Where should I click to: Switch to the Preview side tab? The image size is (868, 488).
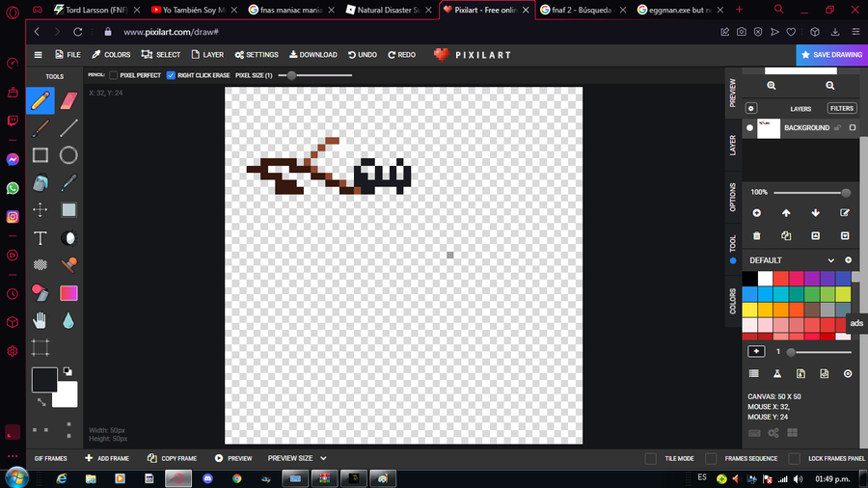(x=733, y=93)
